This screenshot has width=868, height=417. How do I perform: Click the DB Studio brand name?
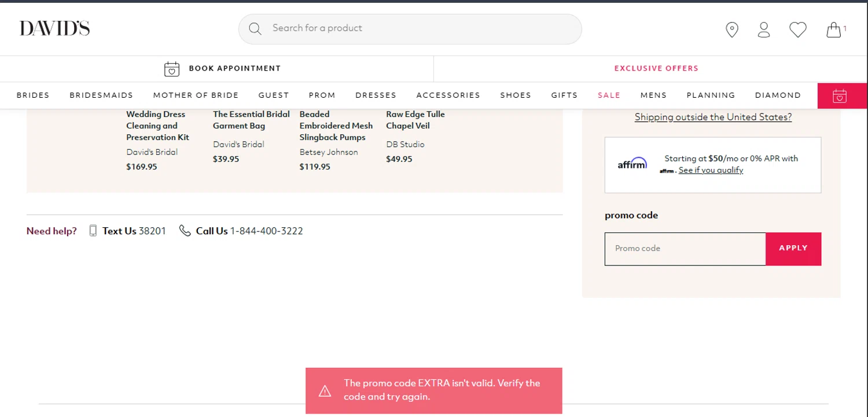point(405,145)
